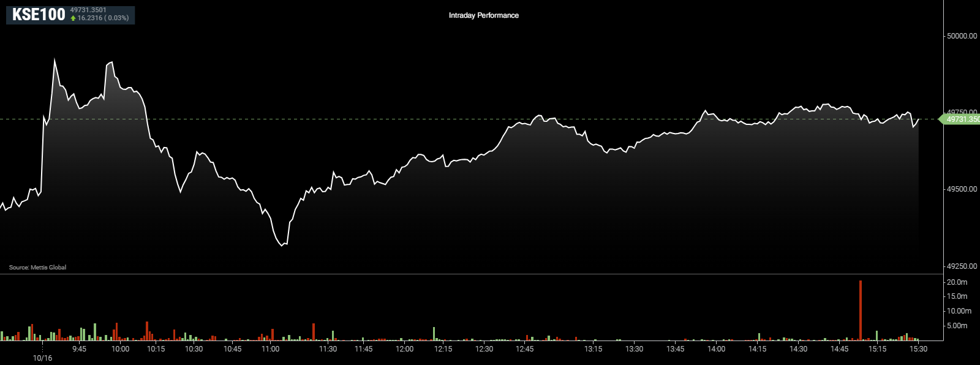Image resolution: width=980 pixels, height=365 pixels.
Task: Click the 14:45 time axis label
Action: pos(839,349)
